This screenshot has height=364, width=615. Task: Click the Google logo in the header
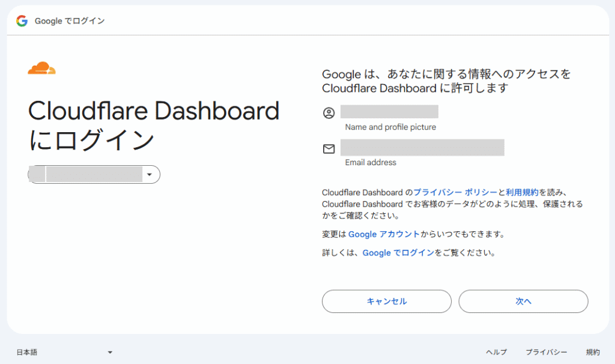pyautogui.click(x=22, y=21)
